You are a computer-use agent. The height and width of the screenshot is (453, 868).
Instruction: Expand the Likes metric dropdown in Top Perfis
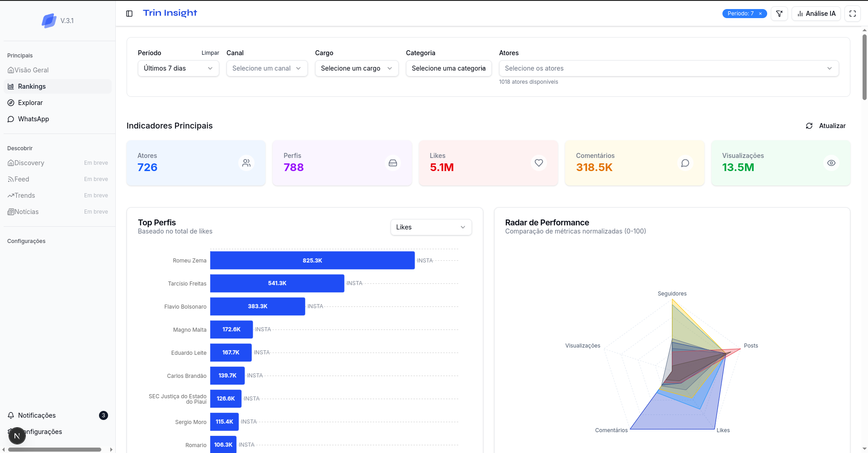pyautogui.click(x=430, y=227)
